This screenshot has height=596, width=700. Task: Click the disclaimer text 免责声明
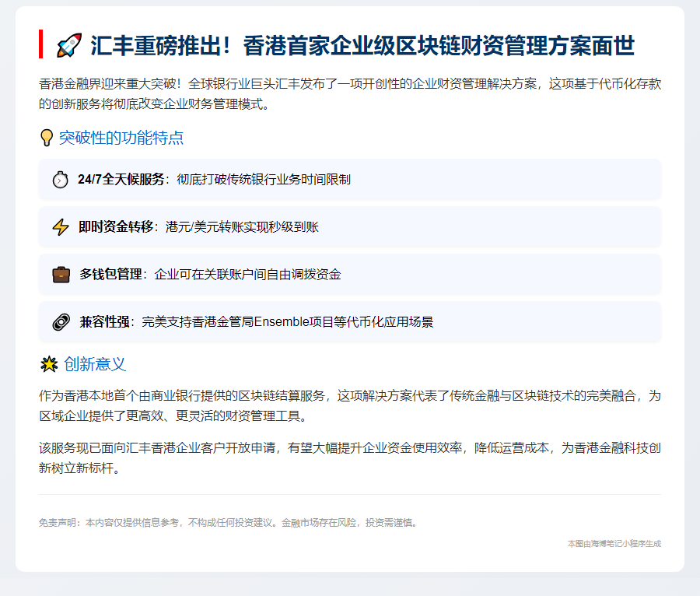click(x=229, y=522)
